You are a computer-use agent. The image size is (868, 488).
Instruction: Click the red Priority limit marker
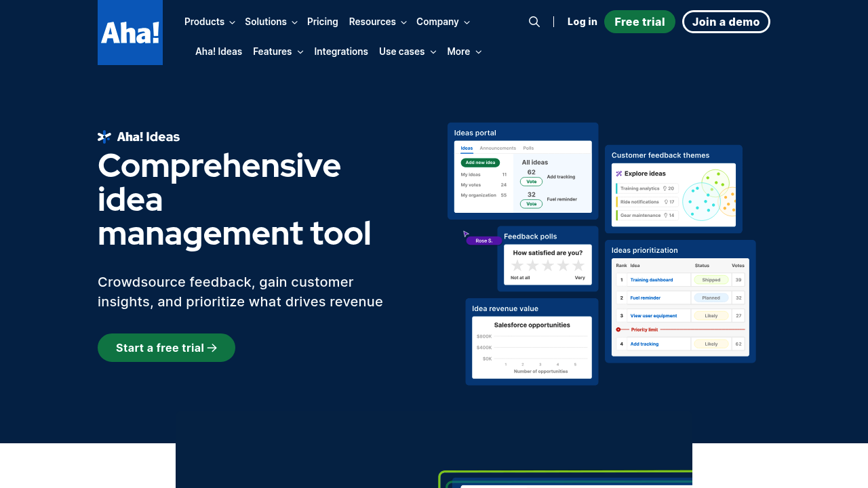(x=618, y=329)
